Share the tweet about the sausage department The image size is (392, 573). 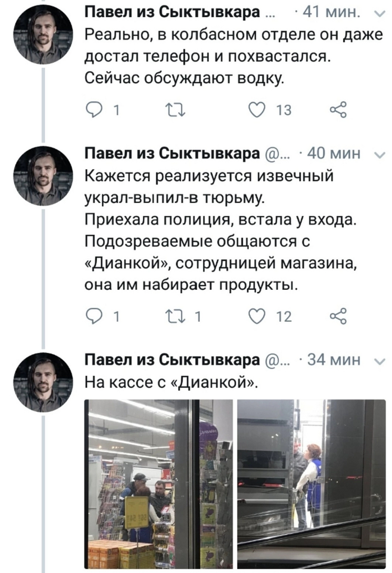pos(338,110)
